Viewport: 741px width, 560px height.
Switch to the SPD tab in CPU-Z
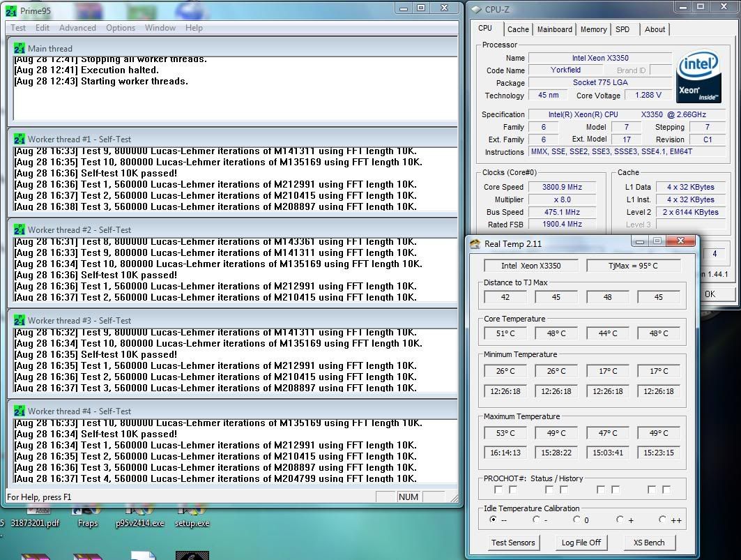tap(622, 29)
